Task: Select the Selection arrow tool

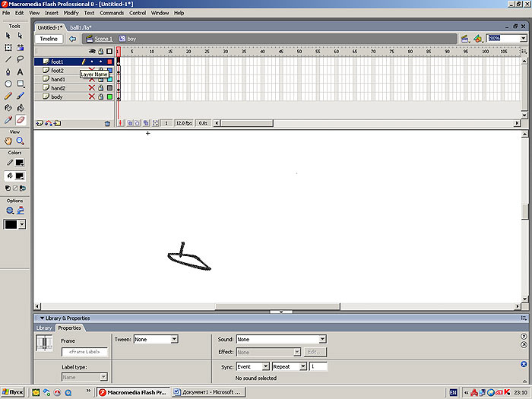Action: tap(8, 35)
